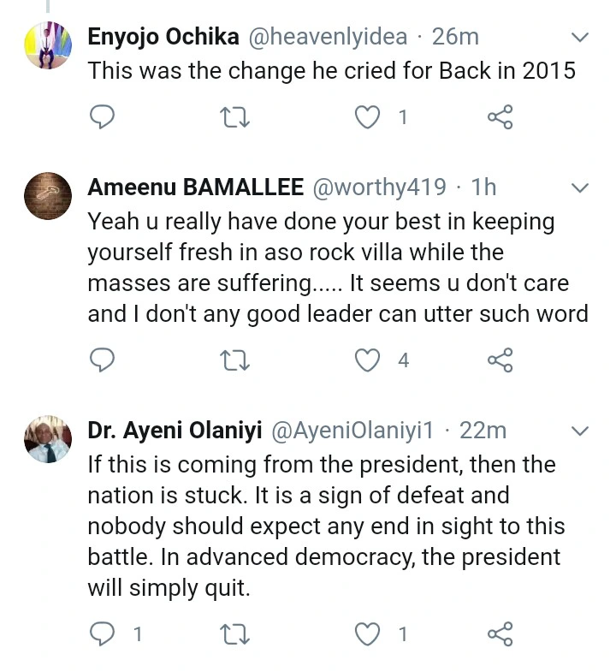Retweet Enyojo Ochika's tweet

234,117
